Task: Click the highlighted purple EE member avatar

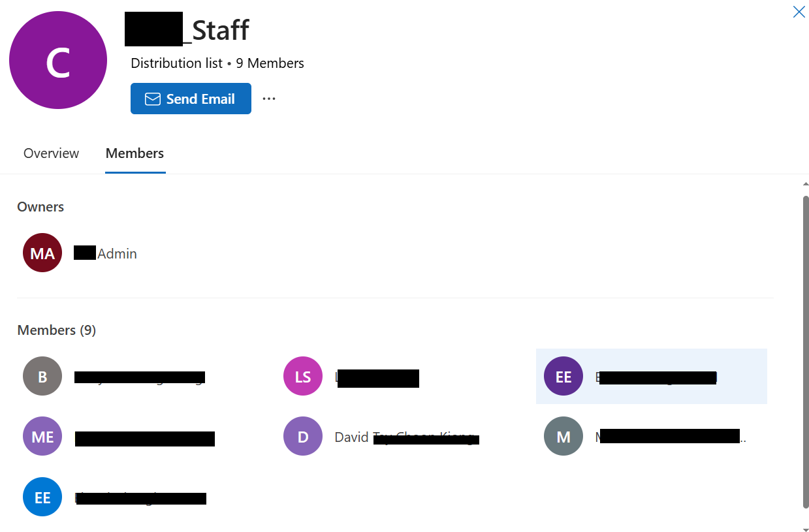Action: coord(563,376)
